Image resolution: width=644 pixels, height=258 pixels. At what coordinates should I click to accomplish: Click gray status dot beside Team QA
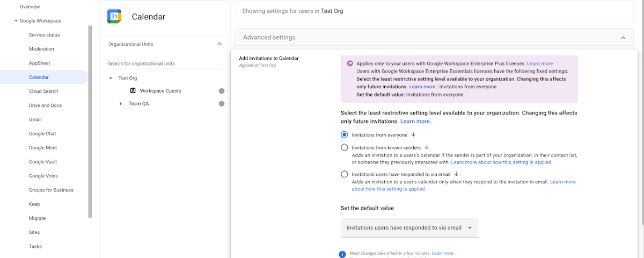(x=222, y=104)
